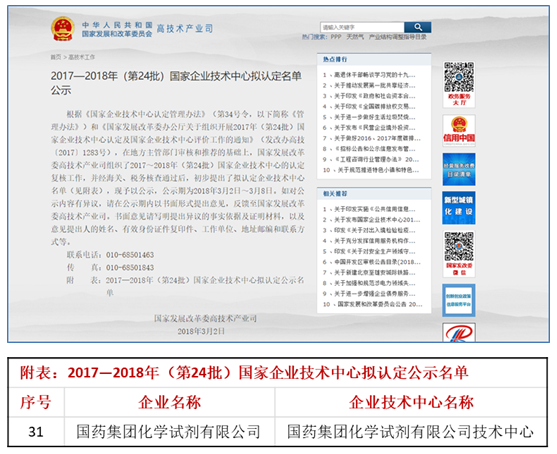This screenshot has width=557, height=454.
Task: Open 热点排行 item 8 招标公告和公示信息发布
Action: [369, 149]
